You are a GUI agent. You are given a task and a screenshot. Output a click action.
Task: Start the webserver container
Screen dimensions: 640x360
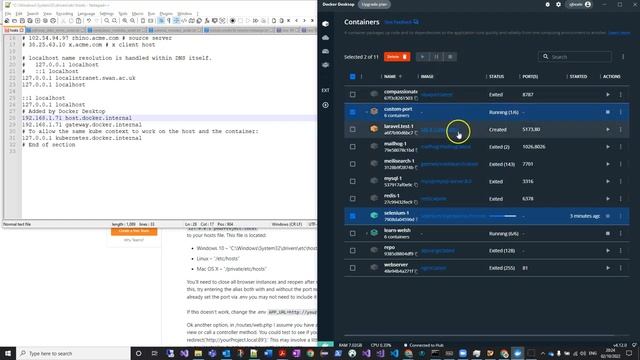click(x=608, y=268)
